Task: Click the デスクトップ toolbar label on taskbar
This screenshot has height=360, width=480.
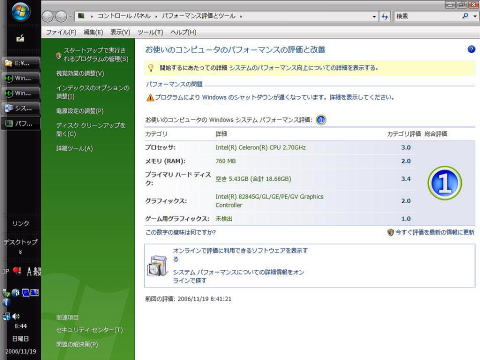Action: [x=21, y=242]
